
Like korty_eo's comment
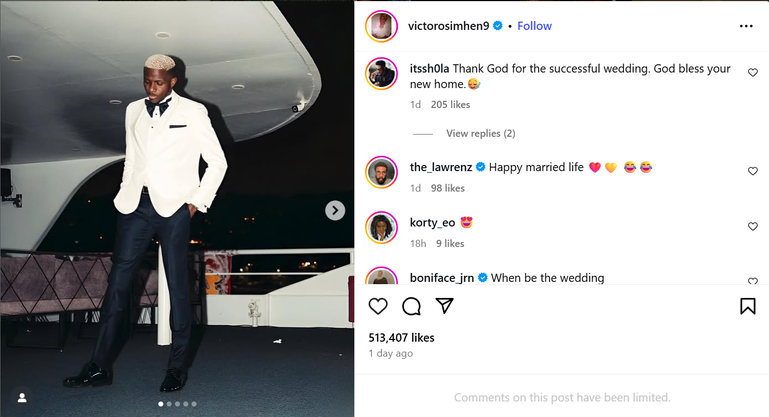pyautogui.click(x=753, y=227)
